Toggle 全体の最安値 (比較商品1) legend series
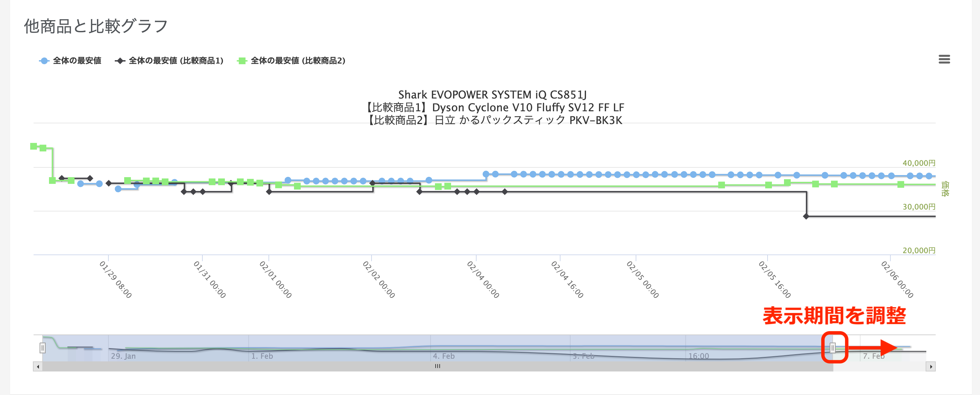This screenshot has height=395, width=980. (176, 61)
